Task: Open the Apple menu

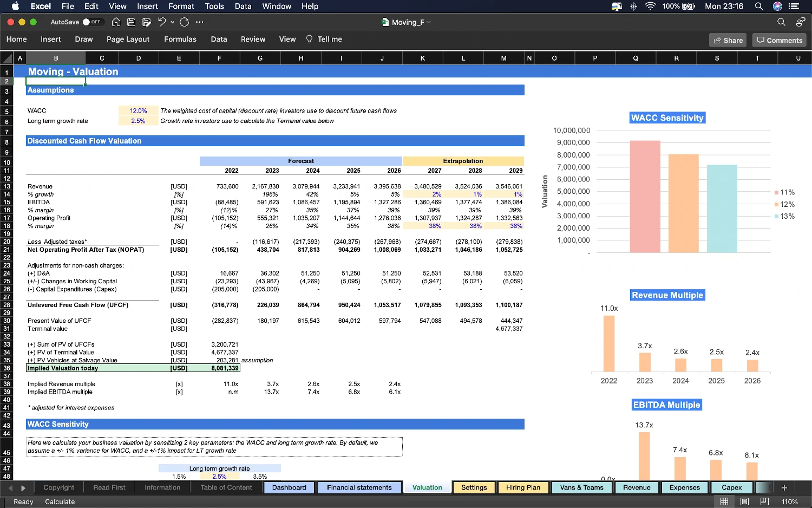Action: point(15,6)
